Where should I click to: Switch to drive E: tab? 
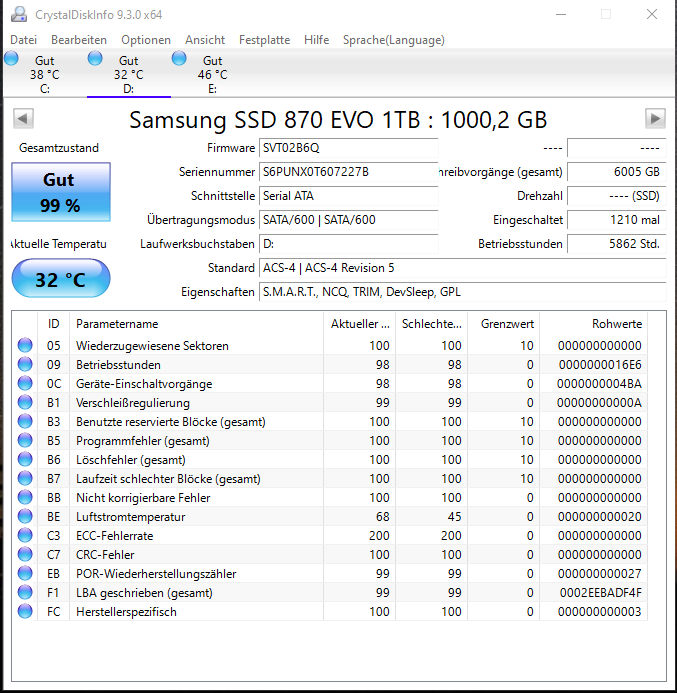coord(213,74)
